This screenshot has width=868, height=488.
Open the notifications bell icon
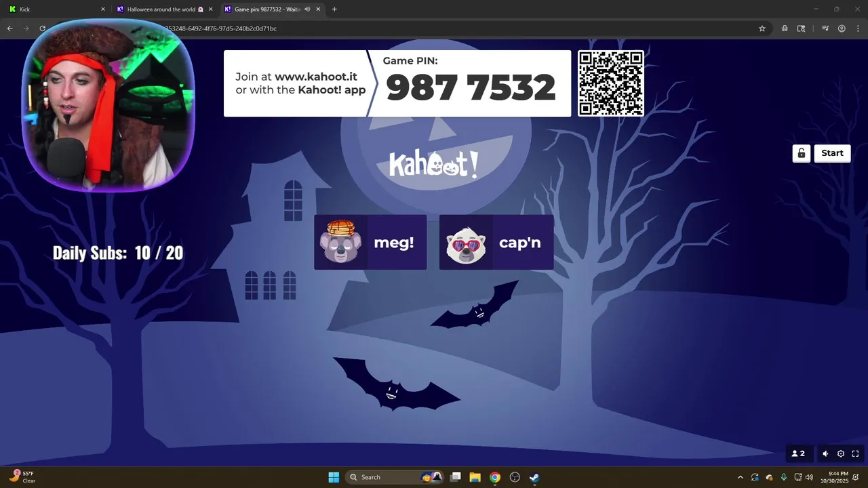click(x=856, y=477)
